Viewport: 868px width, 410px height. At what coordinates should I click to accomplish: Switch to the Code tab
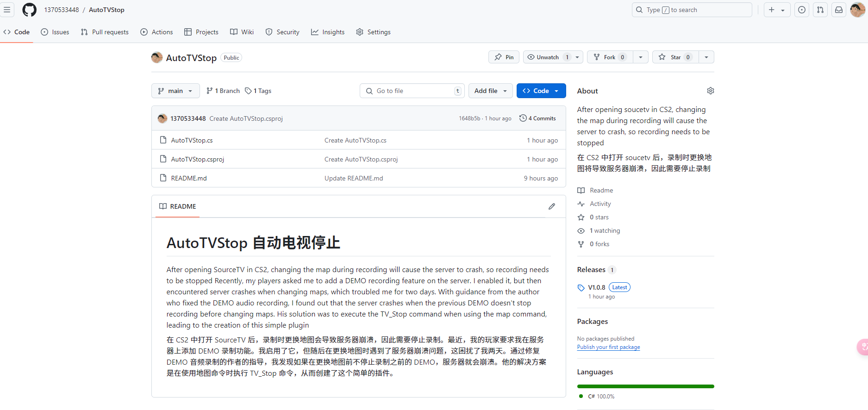(17, 32)
